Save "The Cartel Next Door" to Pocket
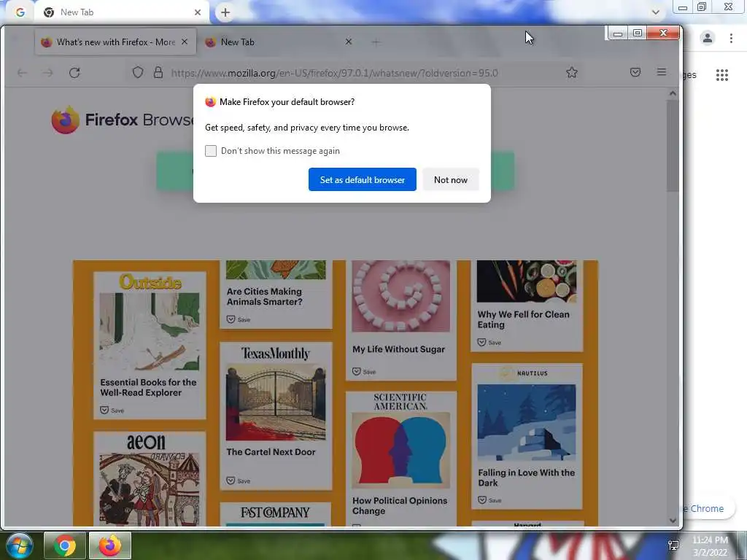The height and width of the screenshot is (560, 747). point(239,481)
